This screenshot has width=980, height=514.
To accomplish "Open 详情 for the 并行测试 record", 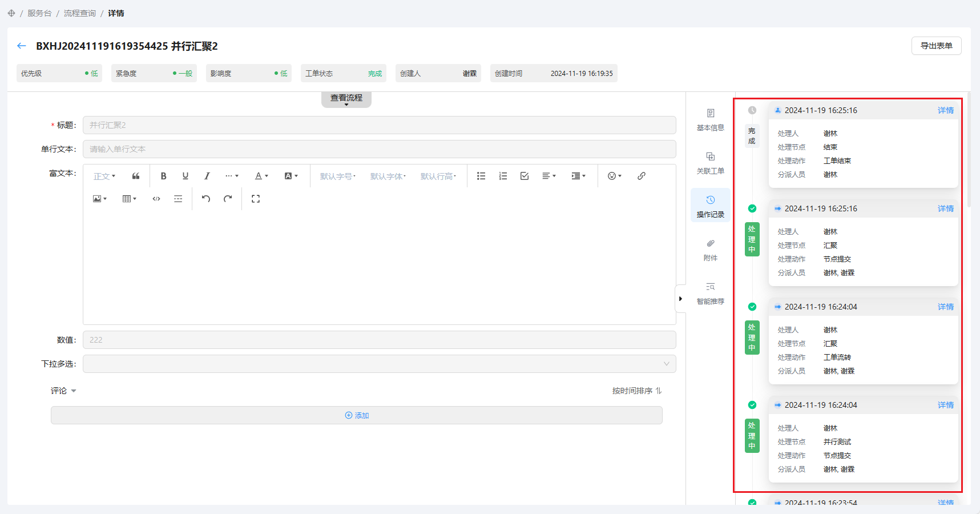I will point(946,405).
